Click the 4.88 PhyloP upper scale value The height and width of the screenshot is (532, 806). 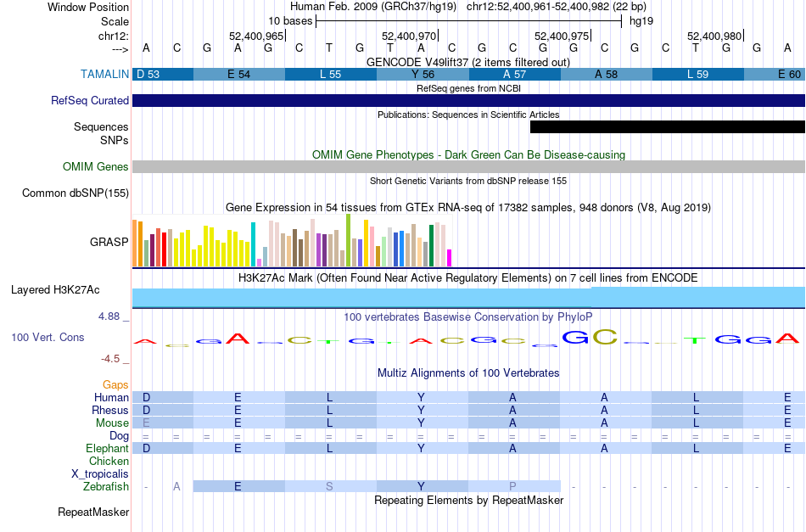[109, 316]
